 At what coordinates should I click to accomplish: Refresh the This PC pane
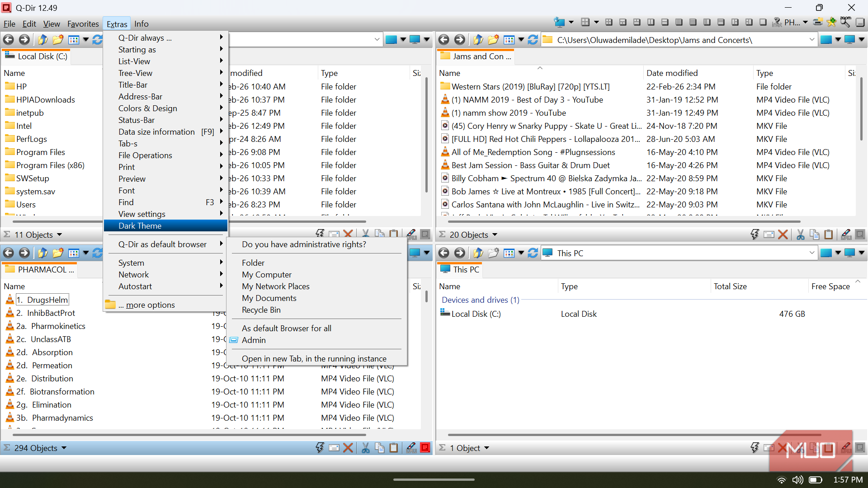[x=533, y=253]
